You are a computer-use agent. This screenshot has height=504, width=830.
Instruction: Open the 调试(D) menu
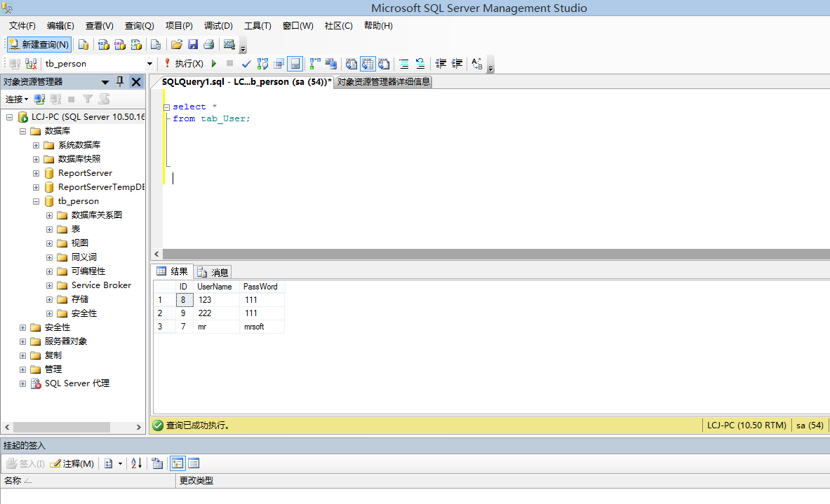tap(219, 25)
